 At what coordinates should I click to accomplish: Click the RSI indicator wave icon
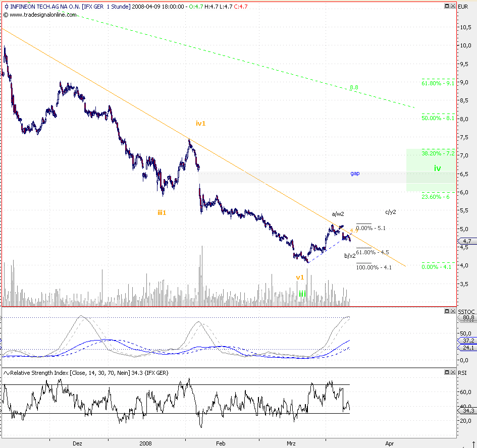pyautogui.click(x=6, y=372)
